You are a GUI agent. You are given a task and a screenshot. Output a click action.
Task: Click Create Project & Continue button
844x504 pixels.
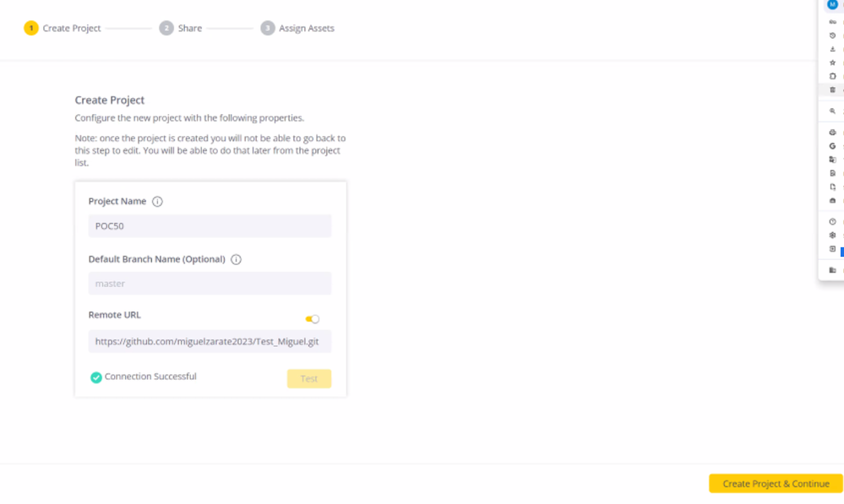click(776, 484)
